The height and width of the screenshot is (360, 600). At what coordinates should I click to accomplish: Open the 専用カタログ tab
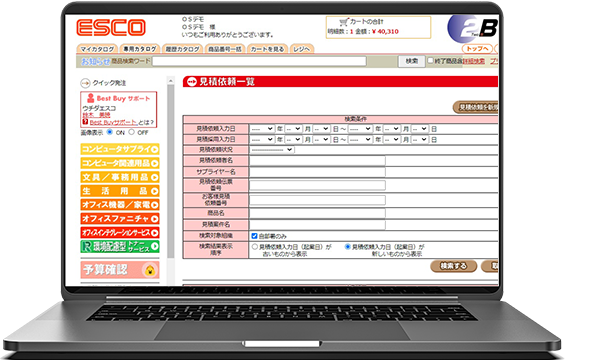139,49
